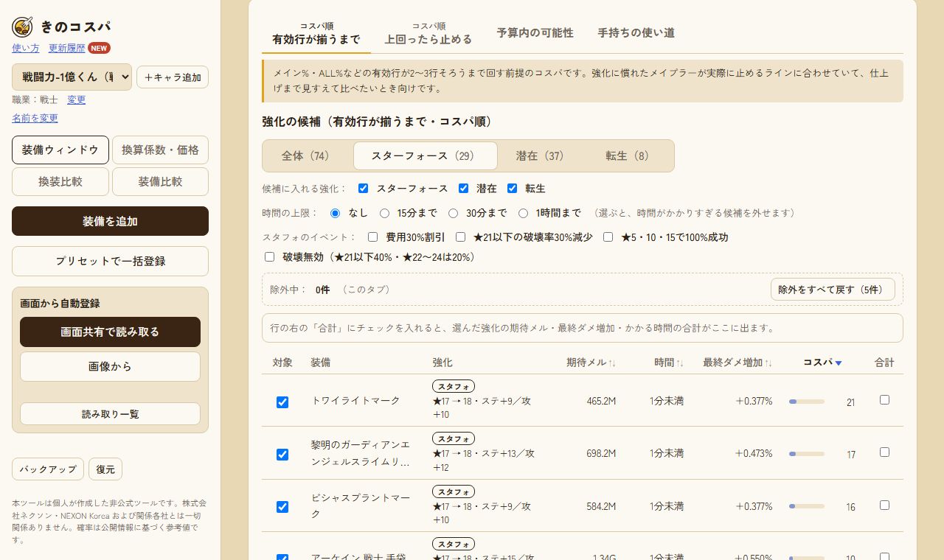Uncheck 対象 for トワイライトマーク row

click(x=282, y=402)
